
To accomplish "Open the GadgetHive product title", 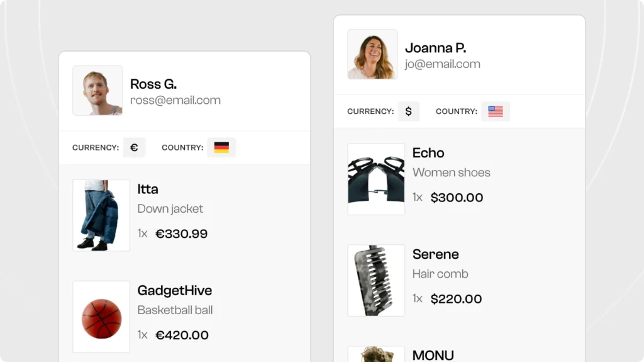I will [x=175, y=290].
